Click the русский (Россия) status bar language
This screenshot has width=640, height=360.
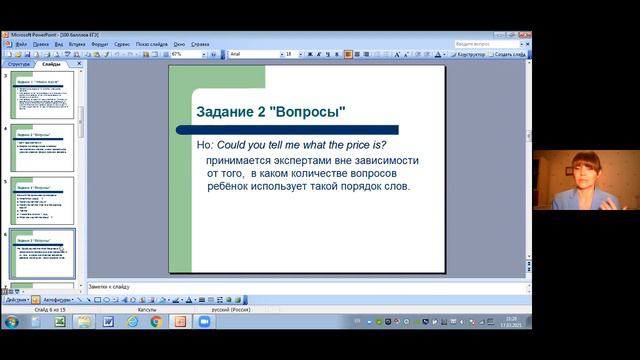[231, 310]
